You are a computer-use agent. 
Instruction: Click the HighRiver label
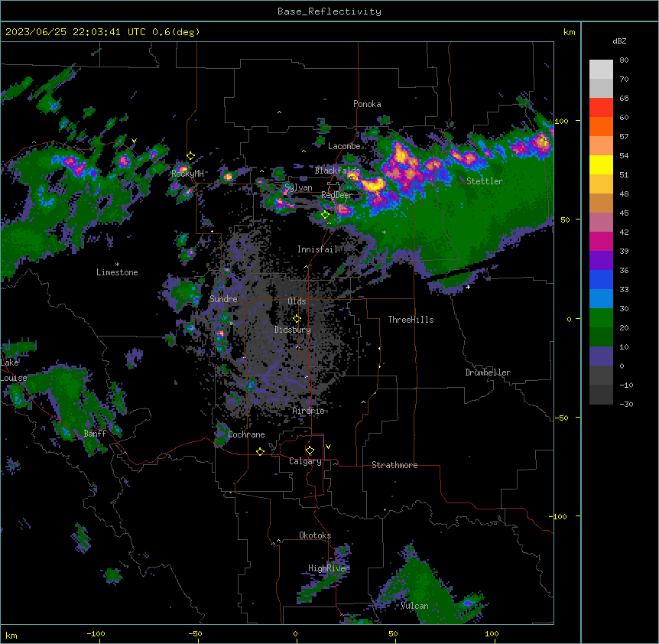click(329, 568)
